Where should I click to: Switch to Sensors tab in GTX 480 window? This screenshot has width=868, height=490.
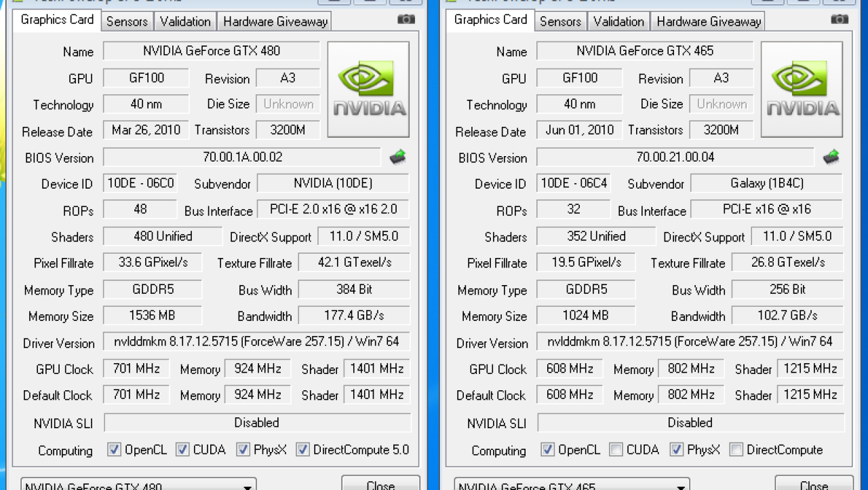click(127, 21)
